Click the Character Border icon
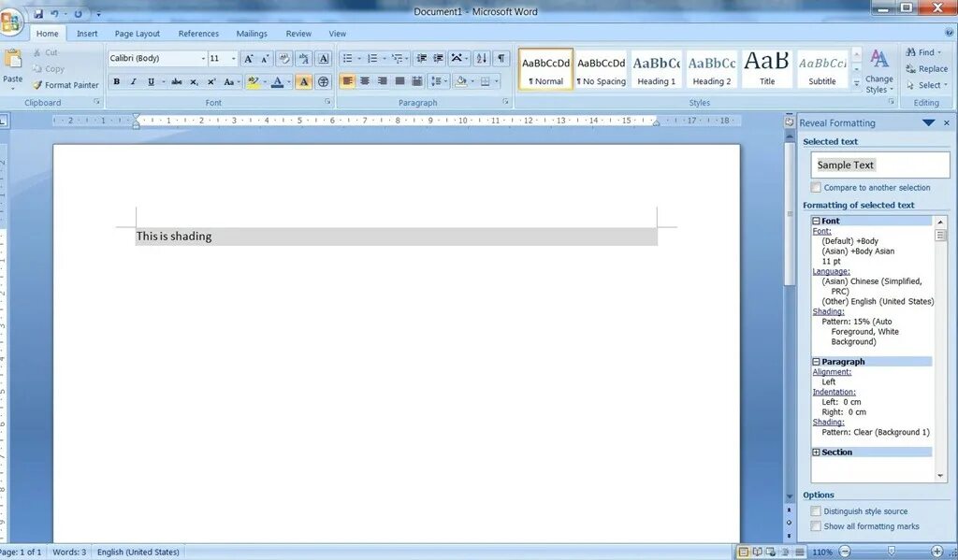This screenshot has height=560, width=958. point(323,59)
